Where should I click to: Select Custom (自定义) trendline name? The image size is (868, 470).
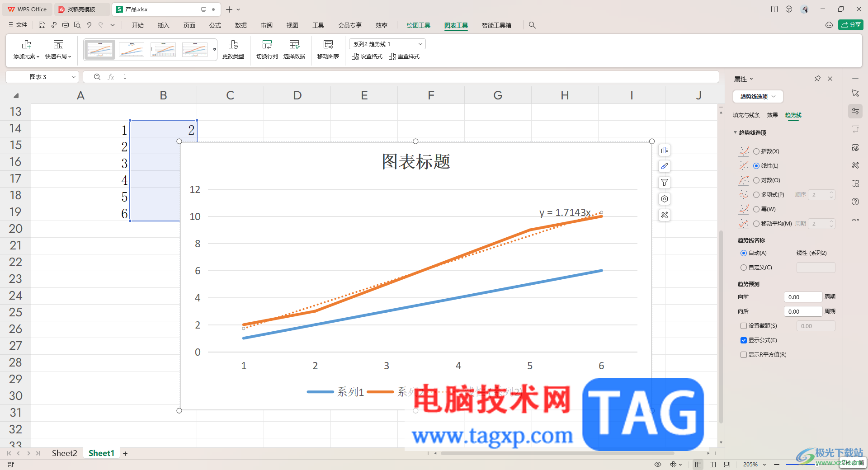(744, 268)
